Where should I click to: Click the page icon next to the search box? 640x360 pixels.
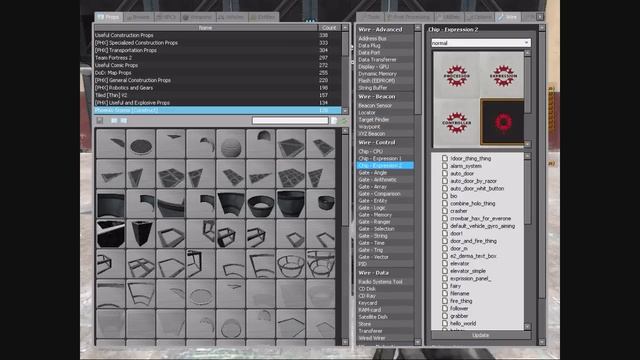coord(334,120)
